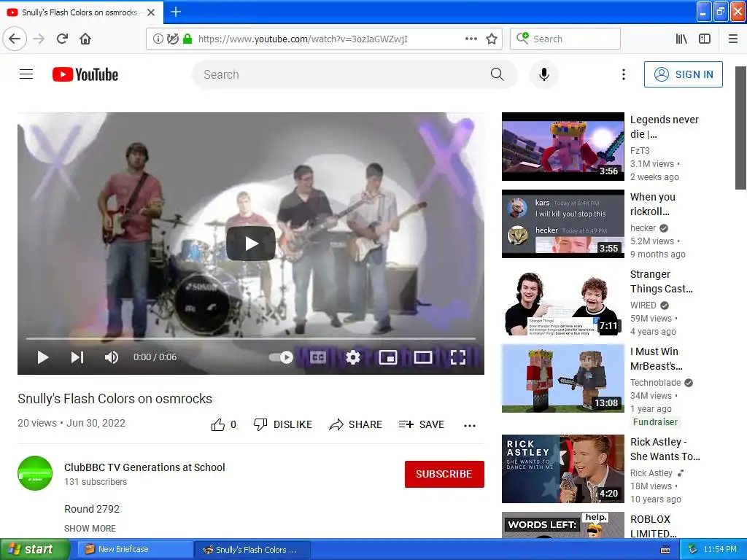Click the taskbar clock 11:54 PM
Image resolution: width=747 pixels, height=560 pixels.
click(x=720, y=550)
